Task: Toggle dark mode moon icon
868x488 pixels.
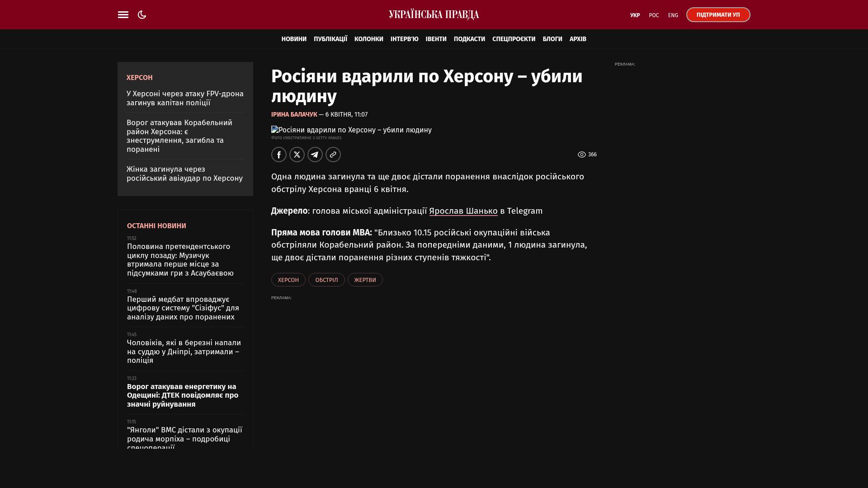Action: click(142, 15)
